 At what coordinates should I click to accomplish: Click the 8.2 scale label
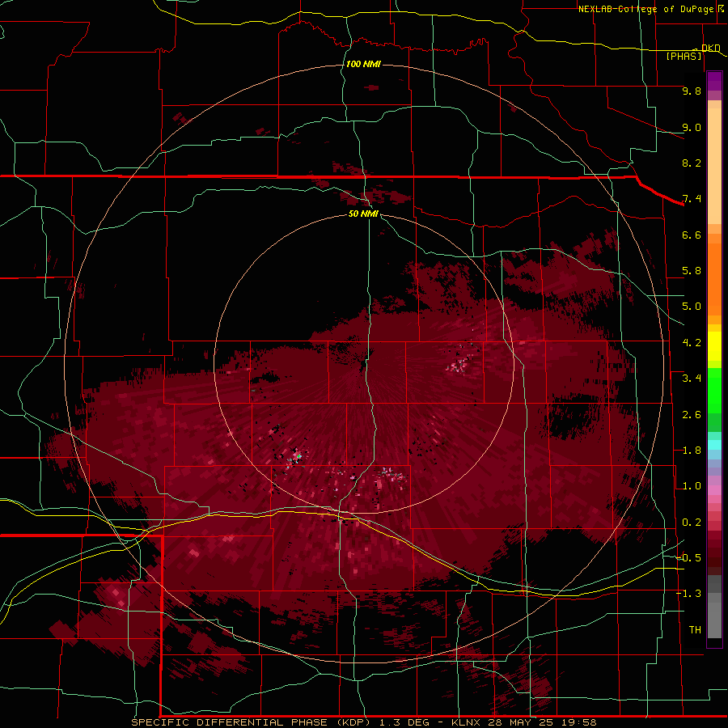692,163
